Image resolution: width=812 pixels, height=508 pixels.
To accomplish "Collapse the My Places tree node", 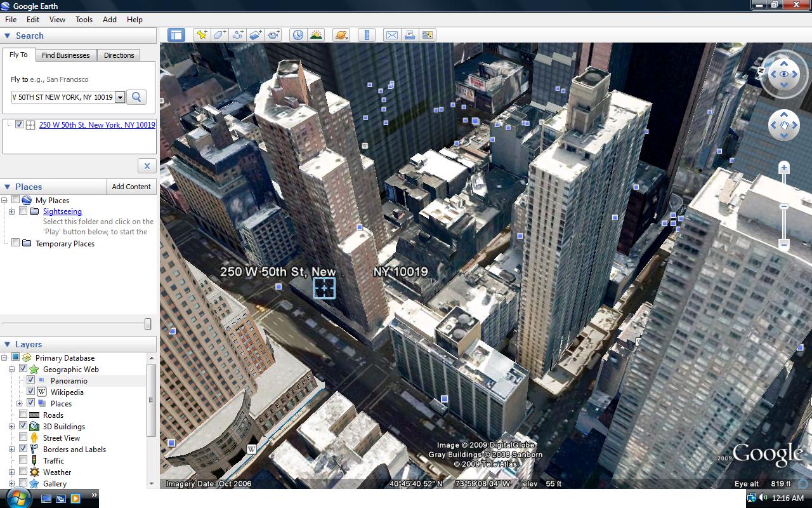I will coord(4,200).
